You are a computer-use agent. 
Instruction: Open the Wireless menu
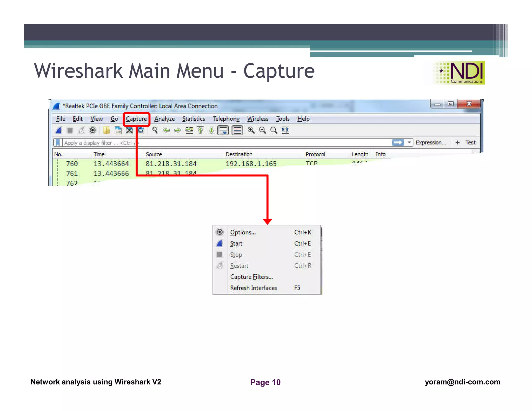tap(258, 119)
